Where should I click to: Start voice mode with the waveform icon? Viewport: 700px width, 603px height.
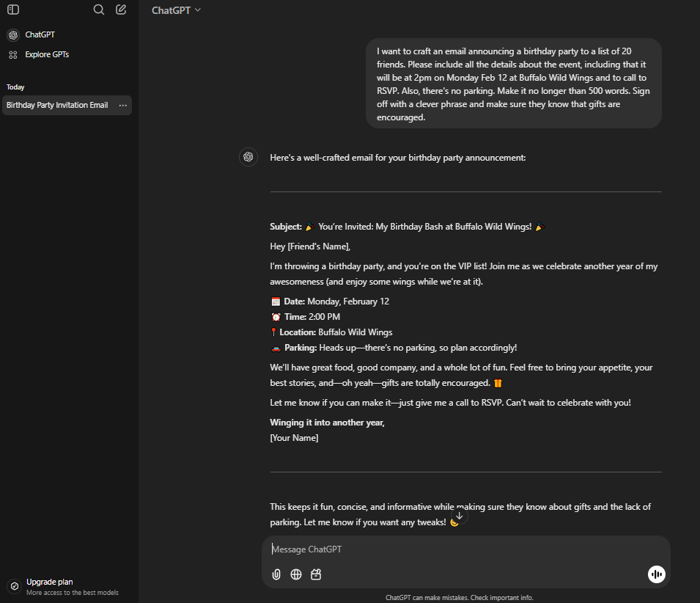tap(656, 574)
